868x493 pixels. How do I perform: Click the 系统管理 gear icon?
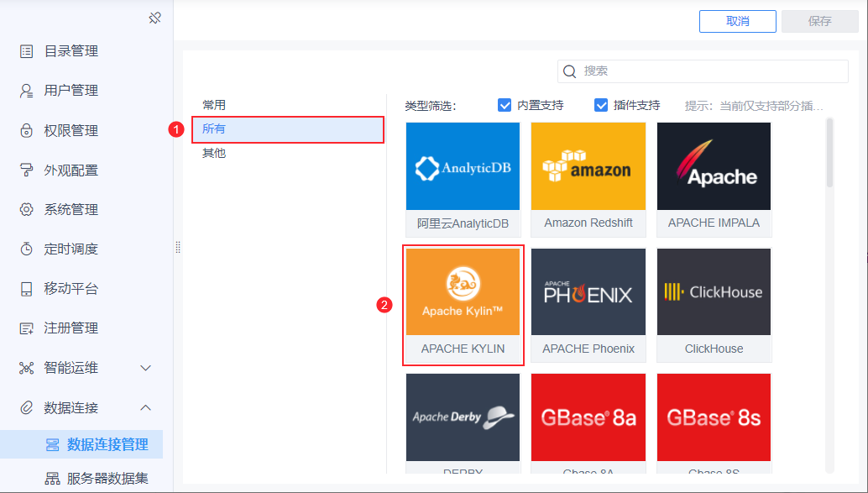(27, 209)
